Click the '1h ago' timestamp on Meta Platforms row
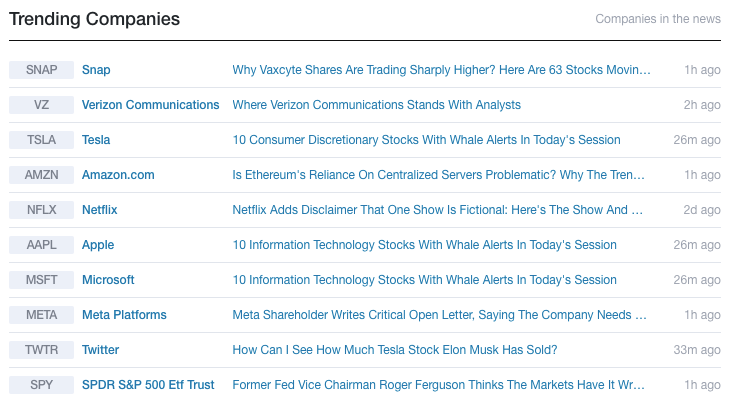Image resolution: width=731 pixels, height=408 pixels. pos(703,315)
